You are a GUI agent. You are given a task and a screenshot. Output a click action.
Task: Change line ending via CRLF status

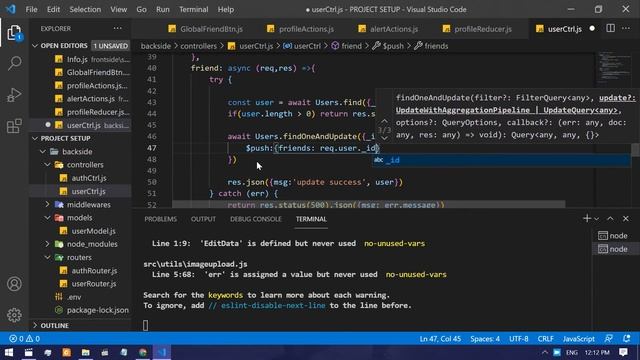545,338
